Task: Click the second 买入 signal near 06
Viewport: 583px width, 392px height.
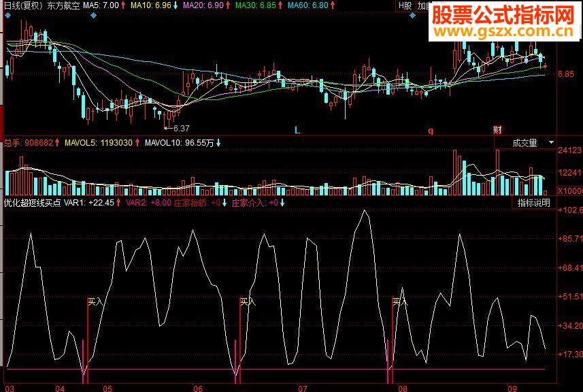Action: click(x=248, y=301)
